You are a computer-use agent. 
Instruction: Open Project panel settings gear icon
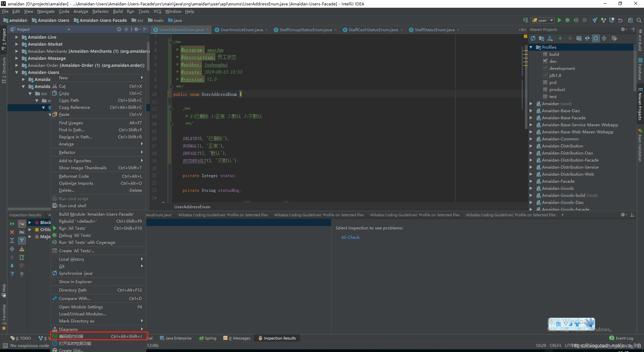coord(137,29)
